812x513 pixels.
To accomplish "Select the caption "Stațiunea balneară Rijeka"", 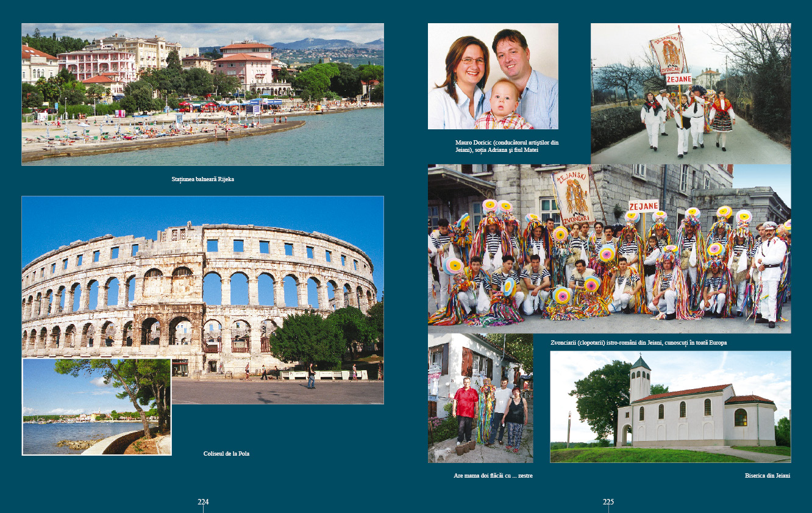I will [202, 179].
